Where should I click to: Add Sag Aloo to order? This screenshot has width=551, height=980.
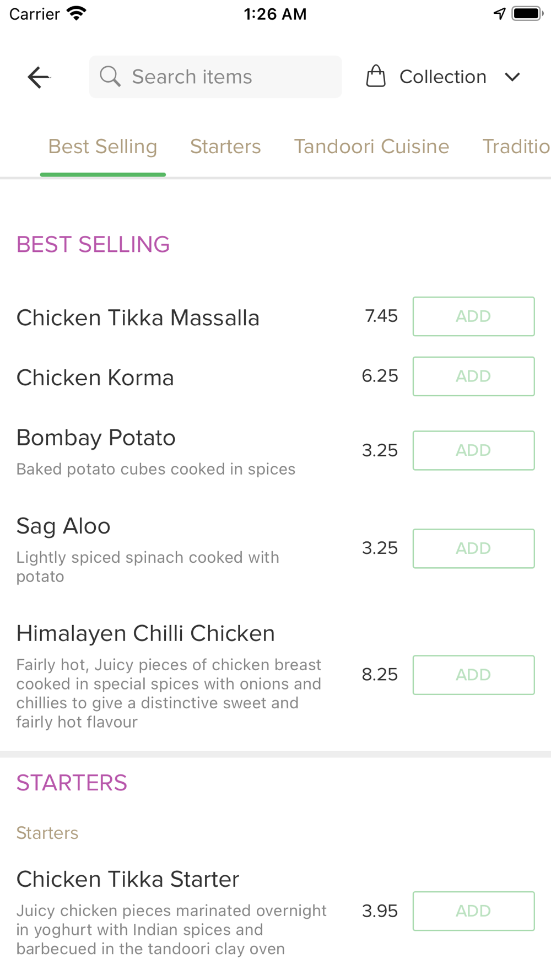click(x=474, y=548)
